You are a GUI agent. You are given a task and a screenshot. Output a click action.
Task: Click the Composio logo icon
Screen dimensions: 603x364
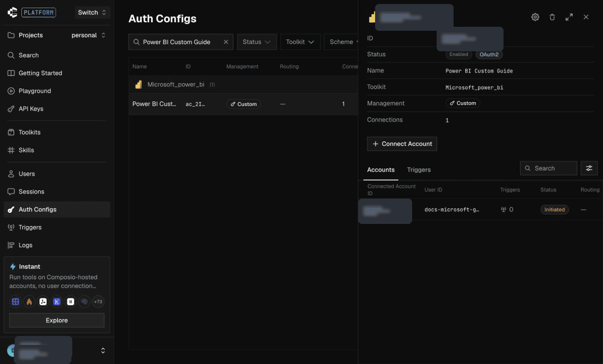pyautogui.click(x=12, y=12)
